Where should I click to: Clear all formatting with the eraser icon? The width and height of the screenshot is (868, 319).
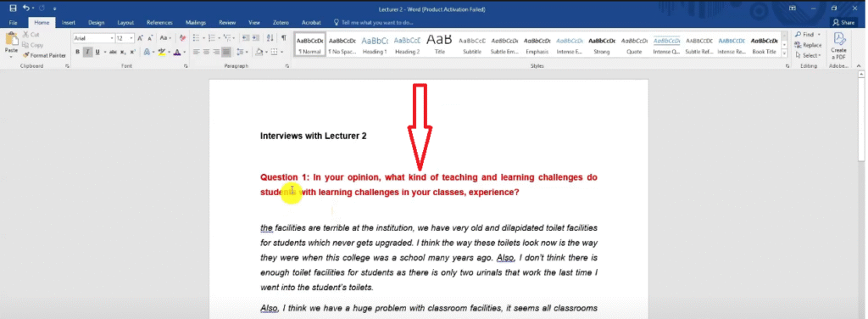tap(183, 38)
